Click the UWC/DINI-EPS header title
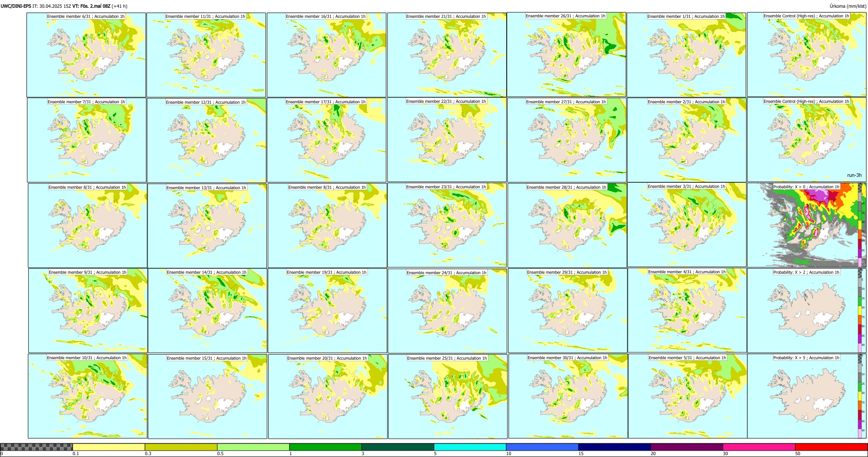 (16, 6)
